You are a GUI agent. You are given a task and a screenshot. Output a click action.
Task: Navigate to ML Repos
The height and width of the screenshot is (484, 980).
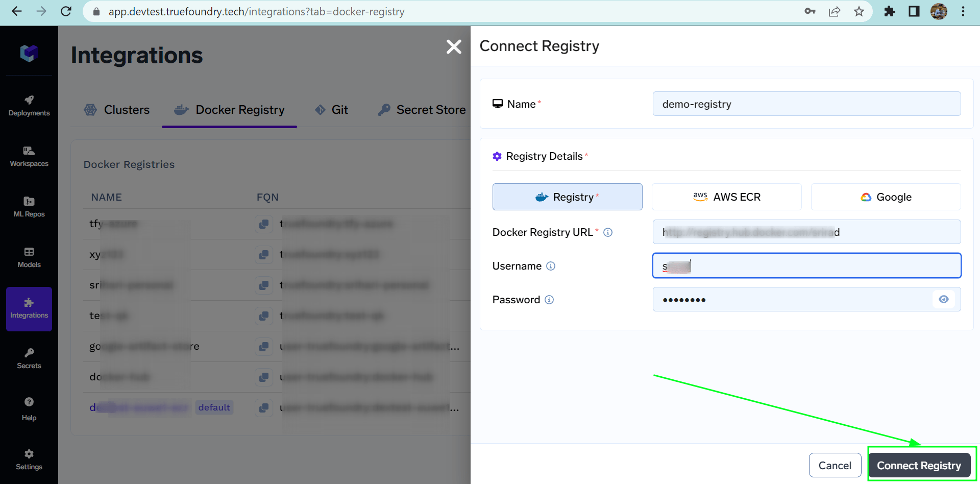(29, 206)
